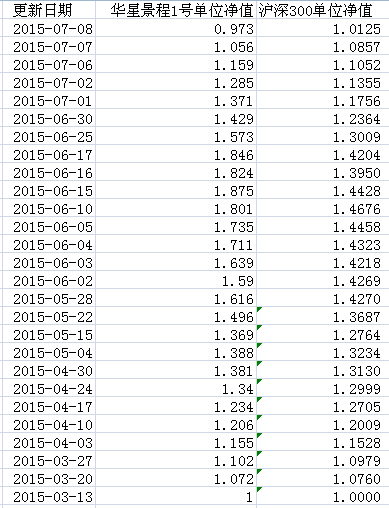Click green error indicator beside 1.496
The width and height of the screenshot is (389, 508).
259,309
